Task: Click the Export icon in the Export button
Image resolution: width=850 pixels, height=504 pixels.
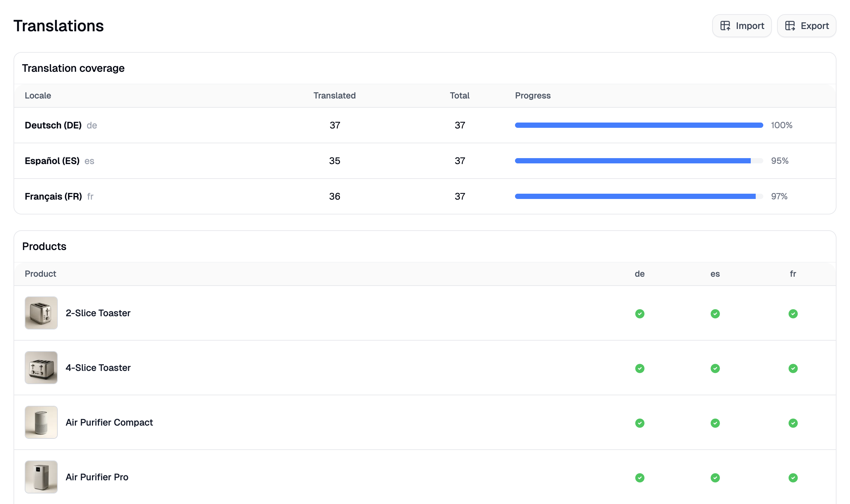Action: click(x=791, y=25)
